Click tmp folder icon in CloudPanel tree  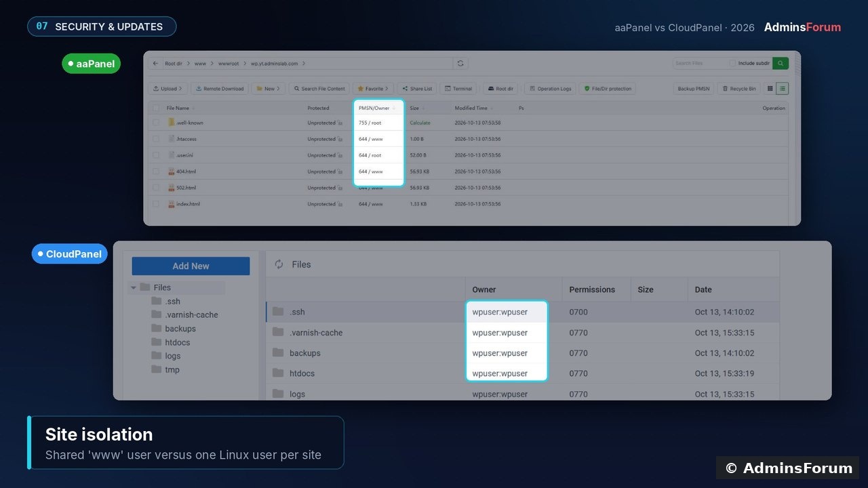click(x=157, y=369)
